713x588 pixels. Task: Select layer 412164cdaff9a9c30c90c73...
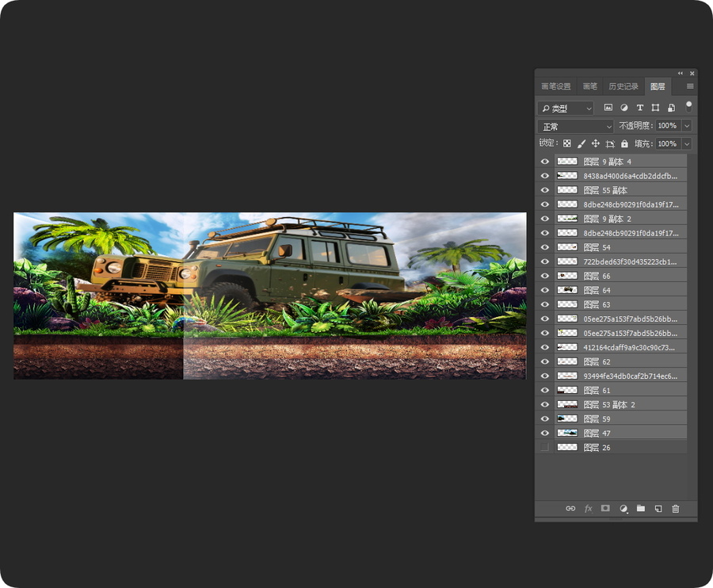click(x=629, y=347)
